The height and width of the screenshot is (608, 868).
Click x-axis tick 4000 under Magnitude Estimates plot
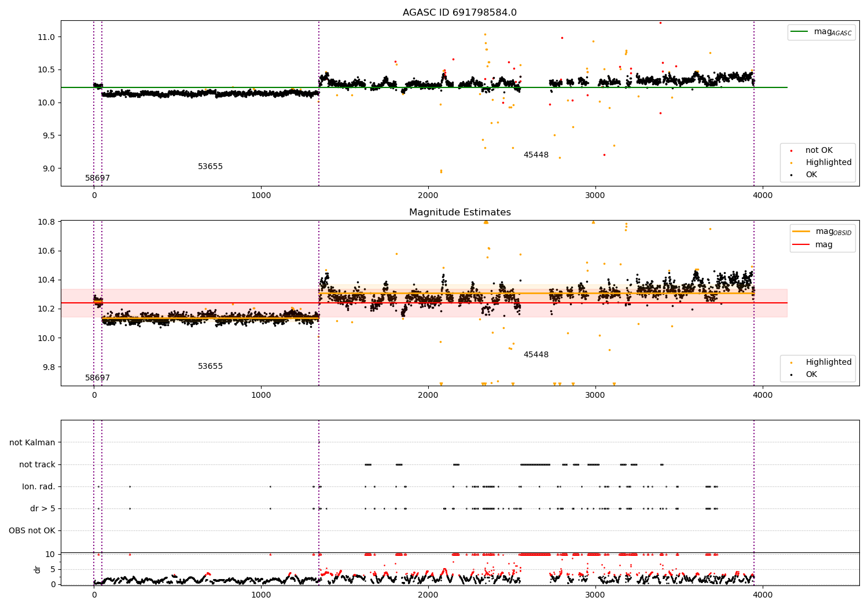763,395
